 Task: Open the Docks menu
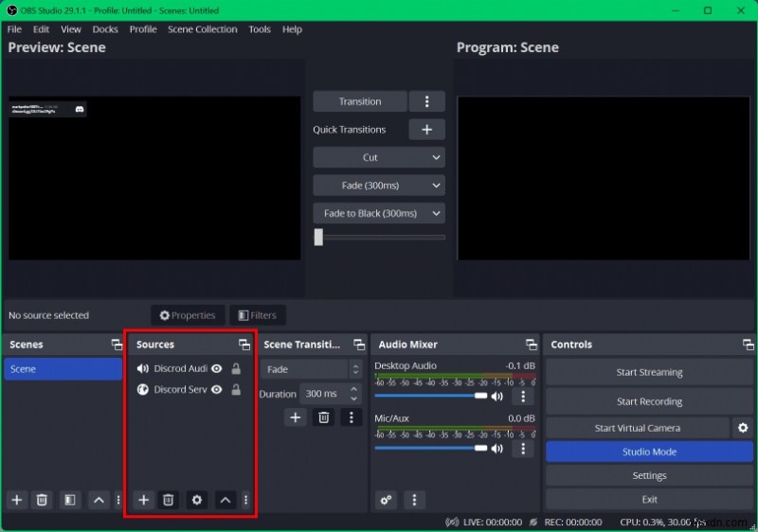(105, 29)
